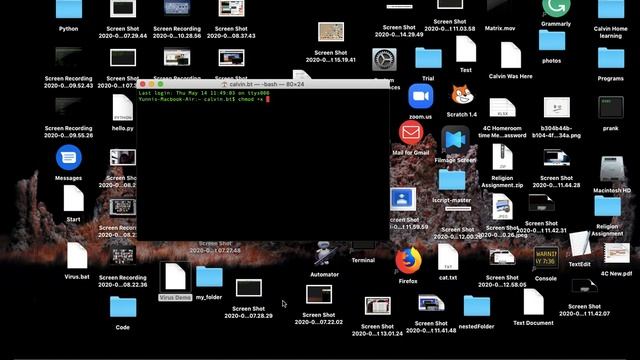Open the zoom.us app icon
The width and height of the screenshot is (640, 360).
click(x=420, y=96)
